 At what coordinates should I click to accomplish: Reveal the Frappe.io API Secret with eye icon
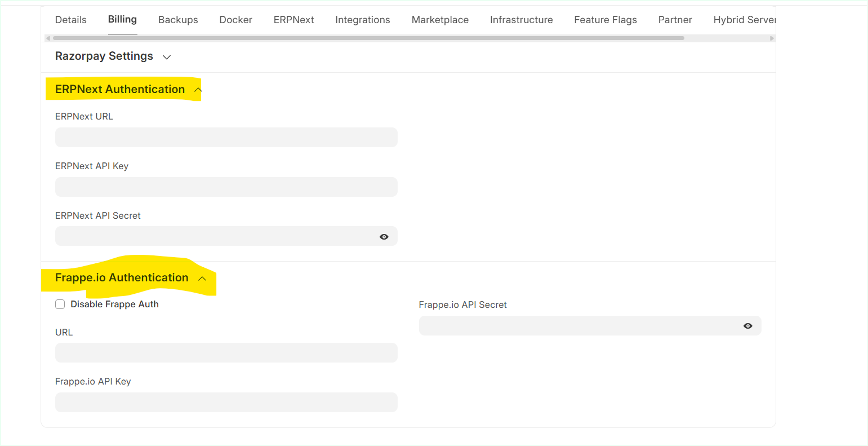748,326
